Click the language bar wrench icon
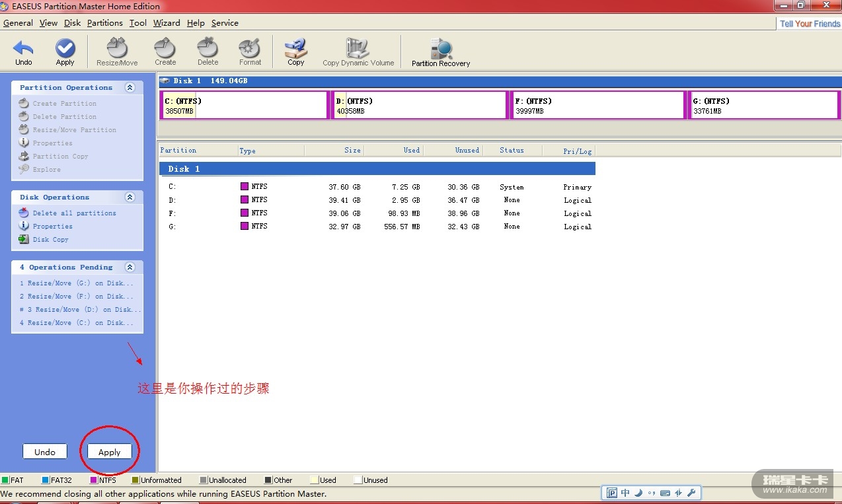The width and height of the screenshot is (842, 504). tap(691, 493)
